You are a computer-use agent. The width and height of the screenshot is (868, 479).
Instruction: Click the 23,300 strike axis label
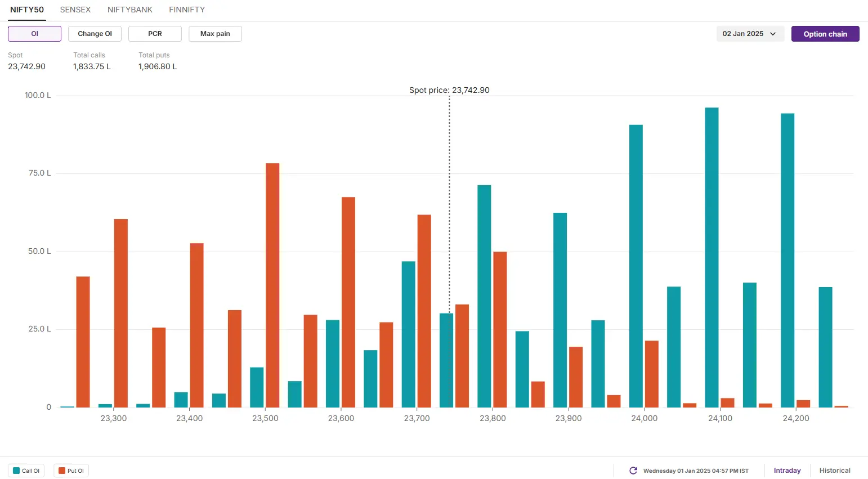[x=114, y=418]
